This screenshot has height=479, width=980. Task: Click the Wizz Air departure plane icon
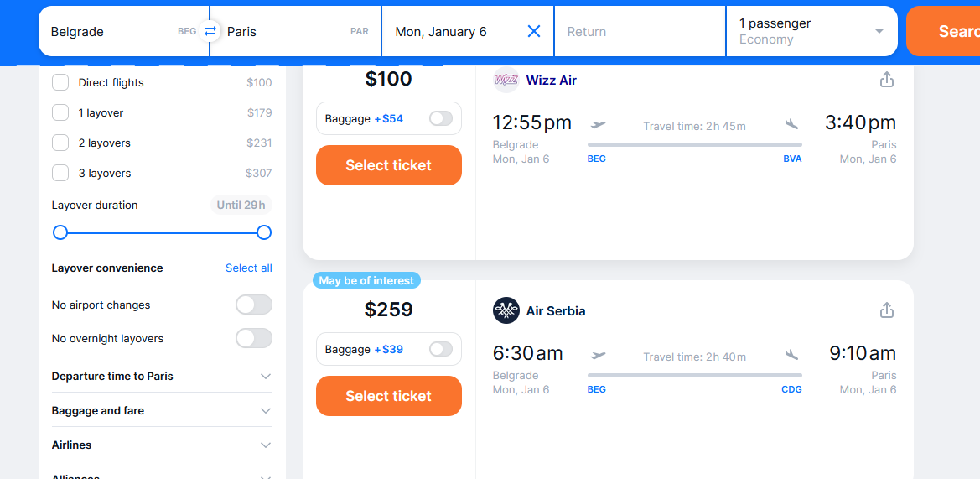[598, 124]
